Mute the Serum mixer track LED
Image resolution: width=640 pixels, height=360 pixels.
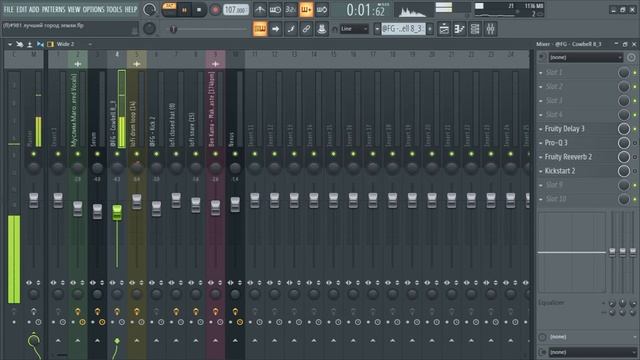pos(97,154)
